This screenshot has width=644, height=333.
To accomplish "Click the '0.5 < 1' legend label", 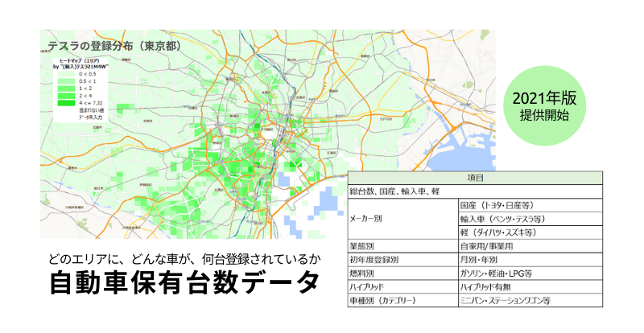I will [x=88, y=81].
